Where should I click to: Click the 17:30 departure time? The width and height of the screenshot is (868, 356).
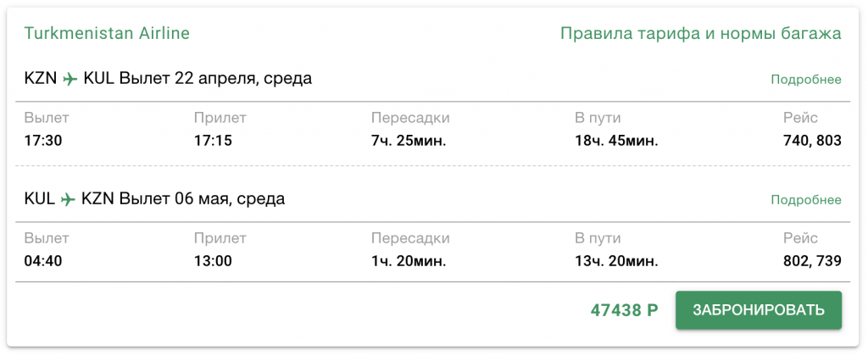[x=43, y=140]
